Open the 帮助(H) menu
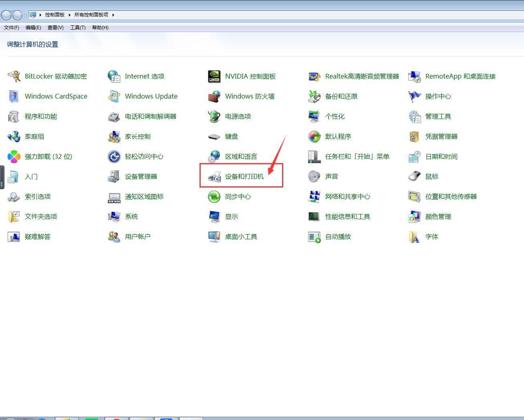Viewport: 524px width, 420px height. 100,28
